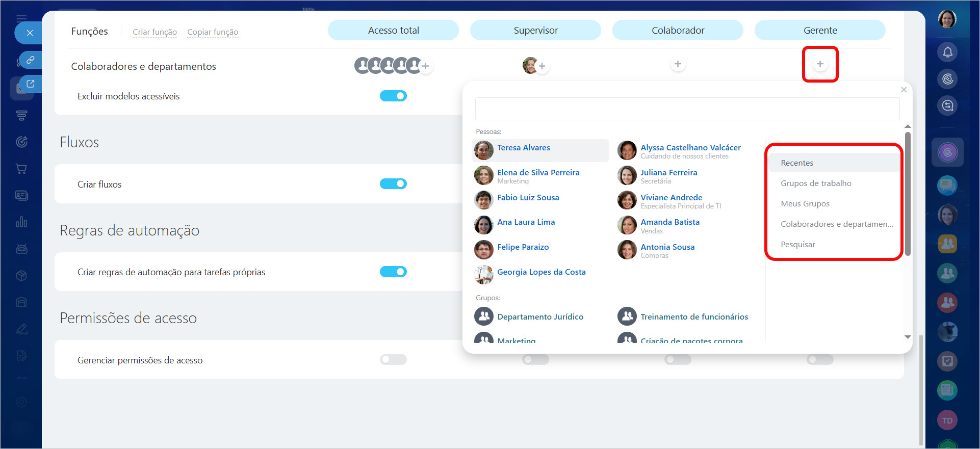Screen dimensions: 980x449
Task: Click the plus icon under Gerente column
Action: 820,64
